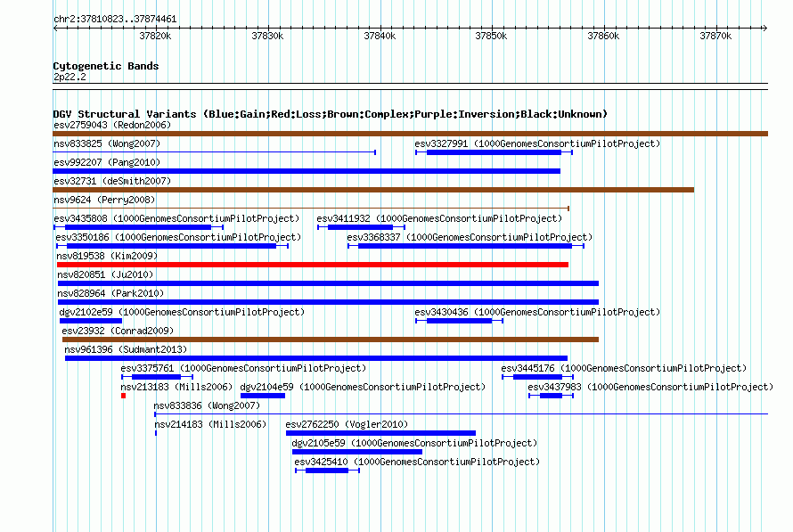Click the right arrow at ruler end
The image size is (793, 532).
[764, 28]
